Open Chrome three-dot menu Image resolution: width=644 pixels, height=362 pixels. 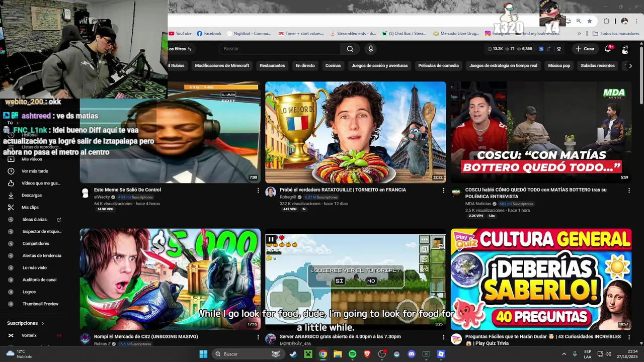pyautogui.click(x=636, y=21)
